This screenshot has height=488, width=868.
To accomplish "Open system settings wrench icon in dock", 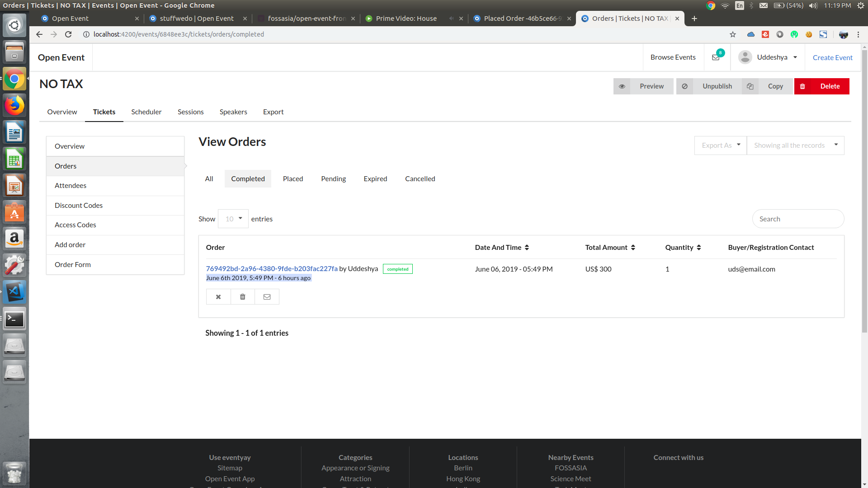I will coord(14,265).
